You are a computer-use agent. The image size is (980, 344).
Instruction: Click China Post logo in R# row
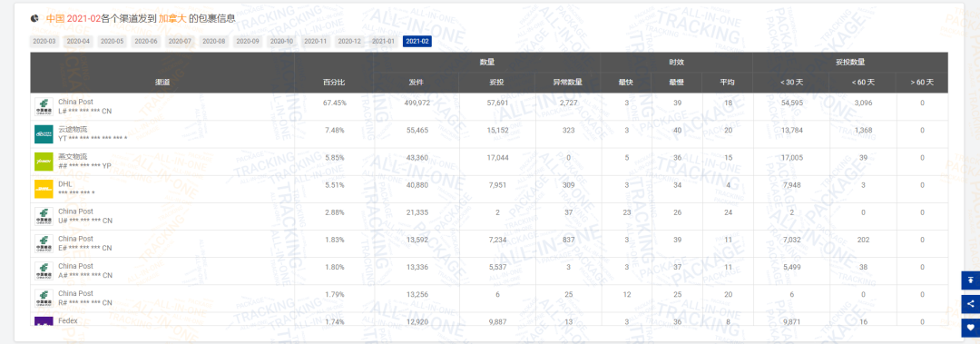(x=44, y=299)
